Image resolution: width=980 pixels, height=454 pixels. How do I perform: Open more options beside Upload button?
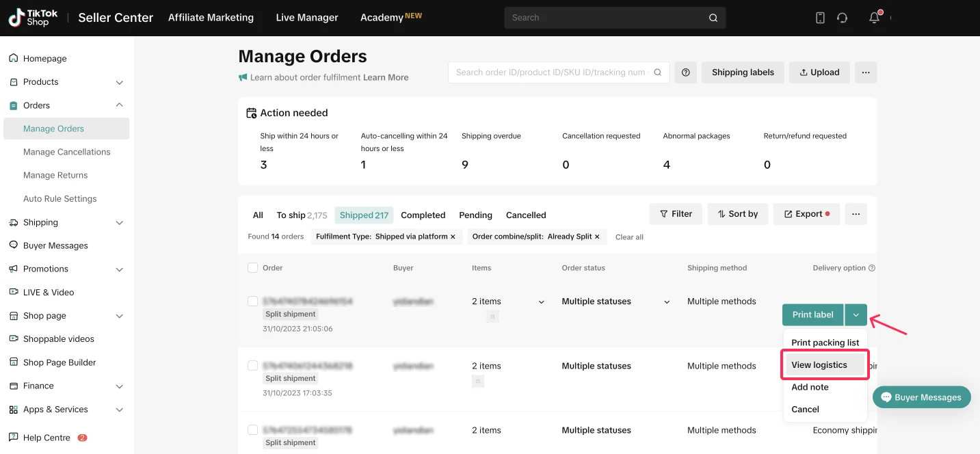click(x=865, y=72)
